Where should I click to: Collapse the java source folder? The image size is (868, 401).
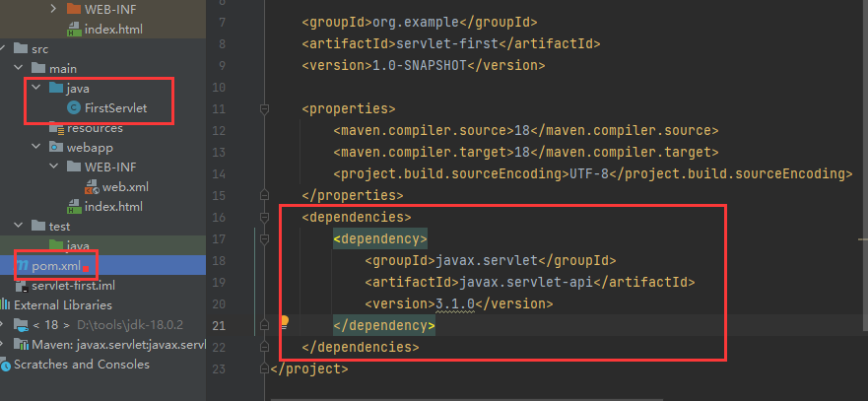point(37,89)
